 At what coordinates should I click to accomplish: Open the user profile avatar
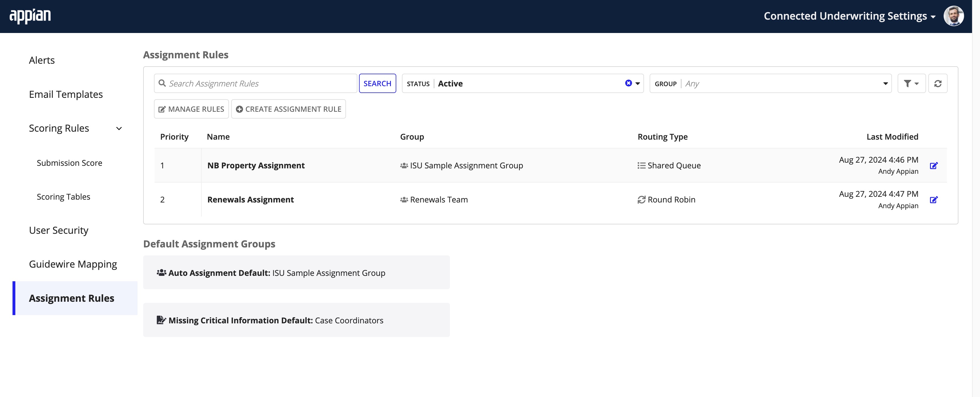click(x=953, y=16)
